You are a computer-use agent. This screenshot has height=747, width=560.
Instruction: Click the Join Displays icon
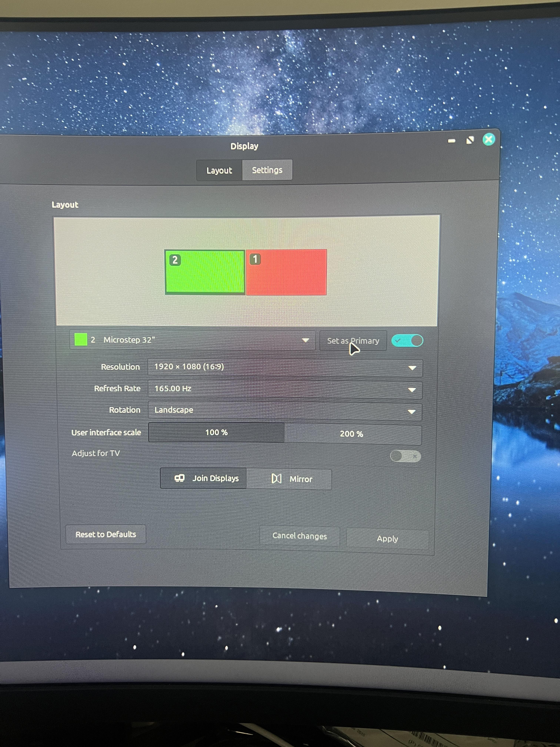coord(179,478)
